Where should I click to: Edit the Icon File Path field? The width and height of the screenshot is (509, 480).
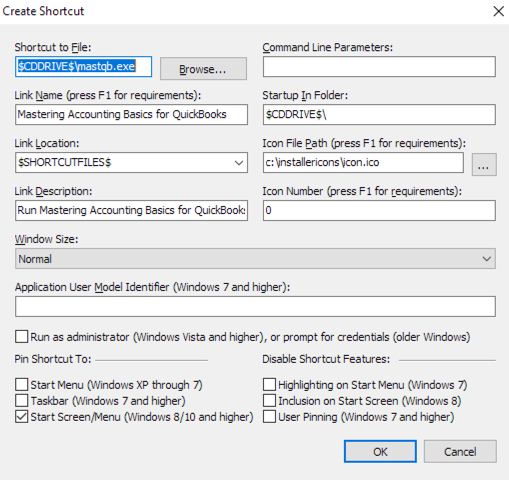coord(363,163)
